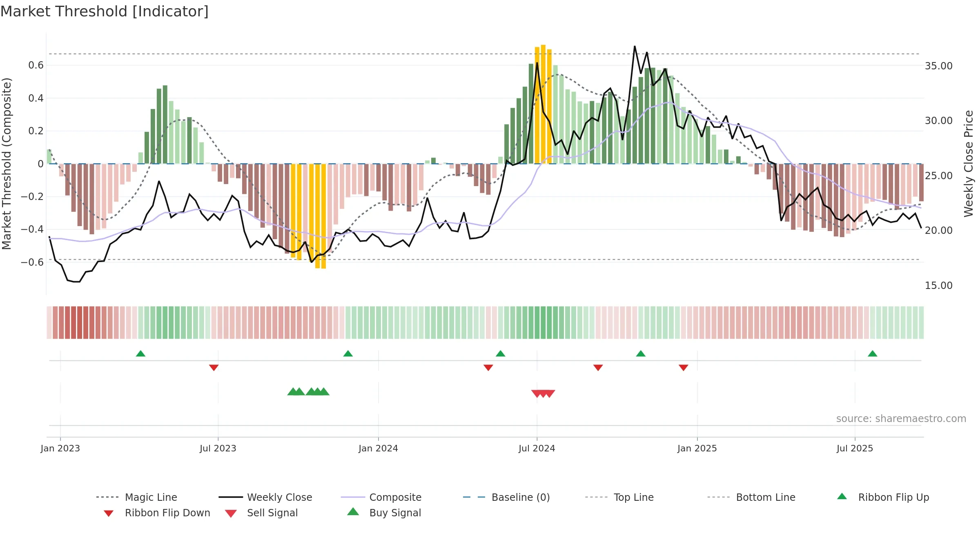The width and height of the screenshot is (980, 551).
Task: Click the Jul 2024 x-axis label
Action: pos(537,448)
